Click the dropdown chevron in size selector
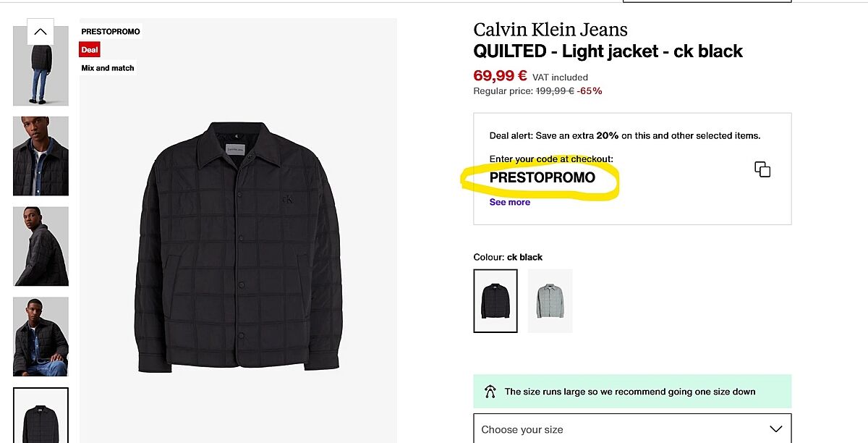The image size is (868, 443). (x=775, y=429)
